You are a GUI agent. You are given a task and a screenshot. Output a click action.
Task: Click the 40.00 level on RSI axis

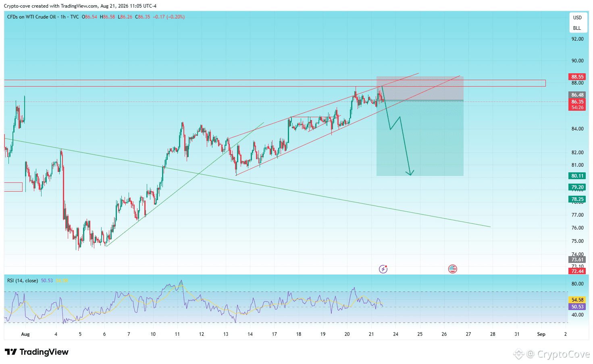pos(577,315)
